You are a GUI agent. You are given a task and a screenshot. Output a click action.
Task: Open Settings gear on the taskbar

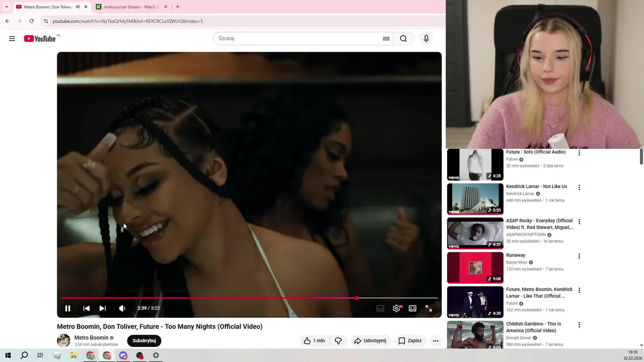tap(156, 355)
